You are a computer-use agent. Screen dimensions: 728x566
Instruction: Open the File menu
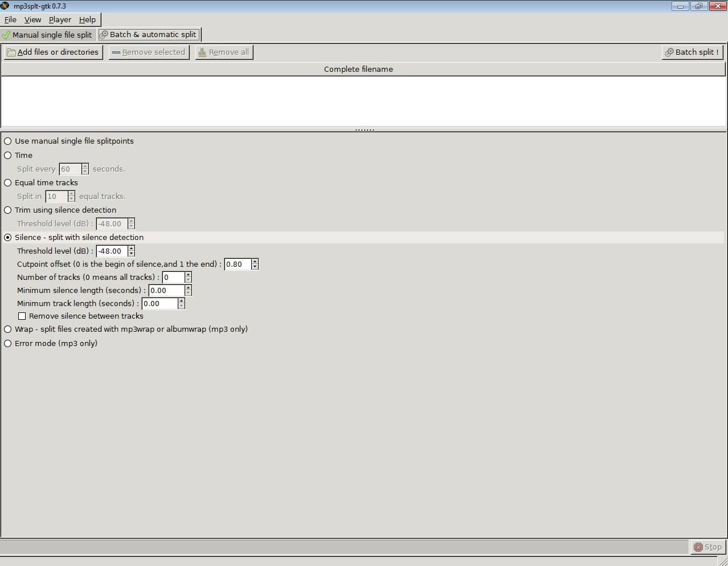[x=10, y=19]
